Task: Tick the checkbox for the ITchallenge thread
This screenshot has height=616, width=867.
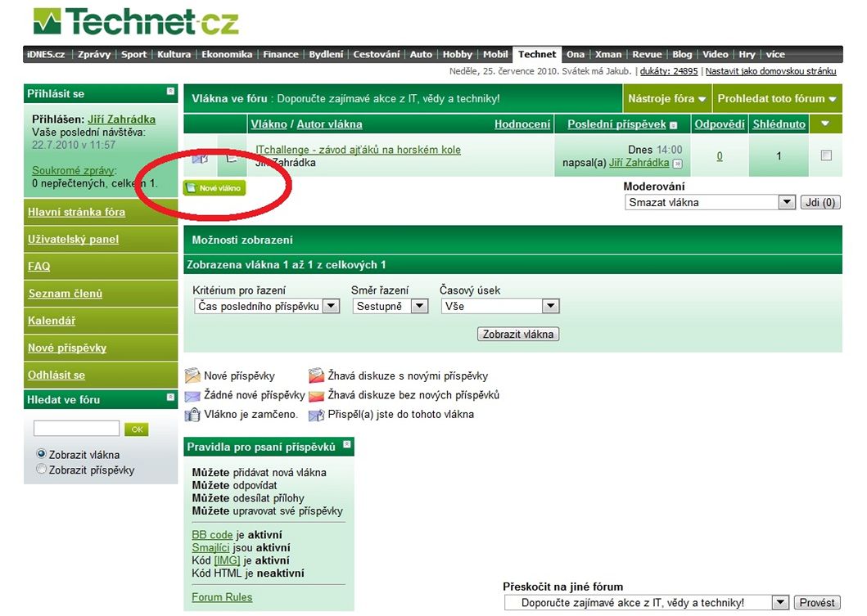Action: coord(825,155)
